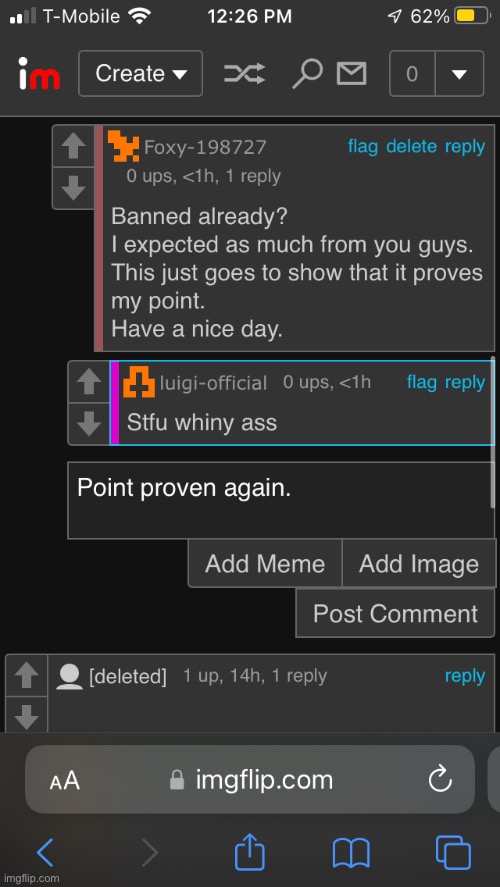Tap the shuffle random meme icon

[x=244, y=74]
